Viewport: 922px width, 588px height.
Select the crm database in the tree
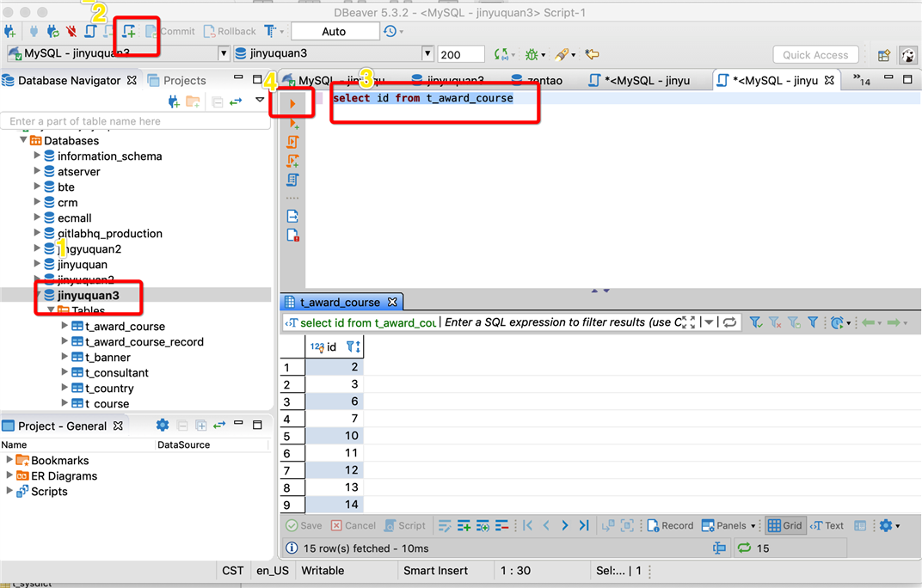pyautogui.click(x=68, y=202)
